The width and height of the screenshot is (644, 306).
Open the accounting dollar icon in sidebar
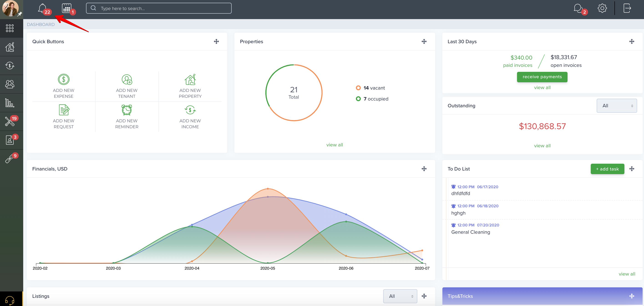tap(10, 66)
